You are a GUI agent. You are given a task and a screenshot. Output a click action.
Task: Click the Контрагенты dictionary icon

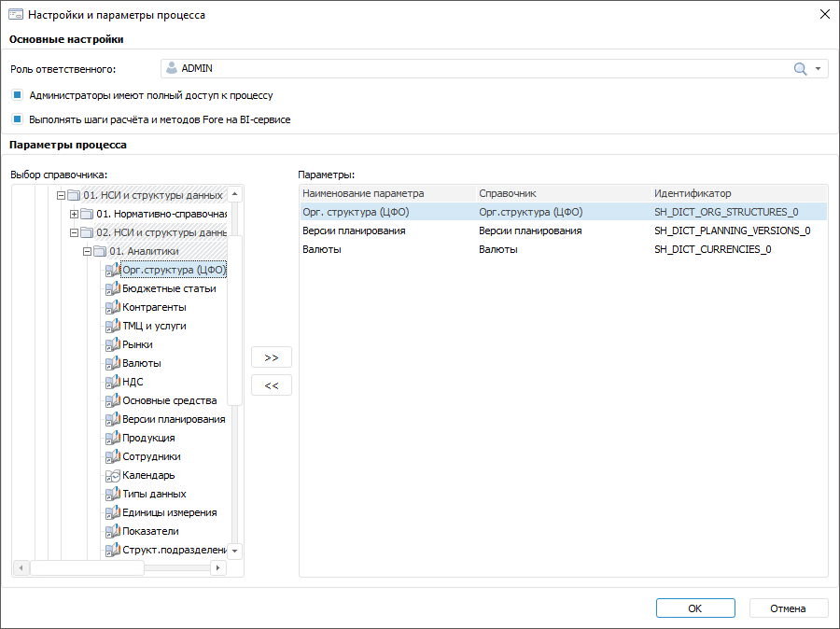click(x=113, y=307)
